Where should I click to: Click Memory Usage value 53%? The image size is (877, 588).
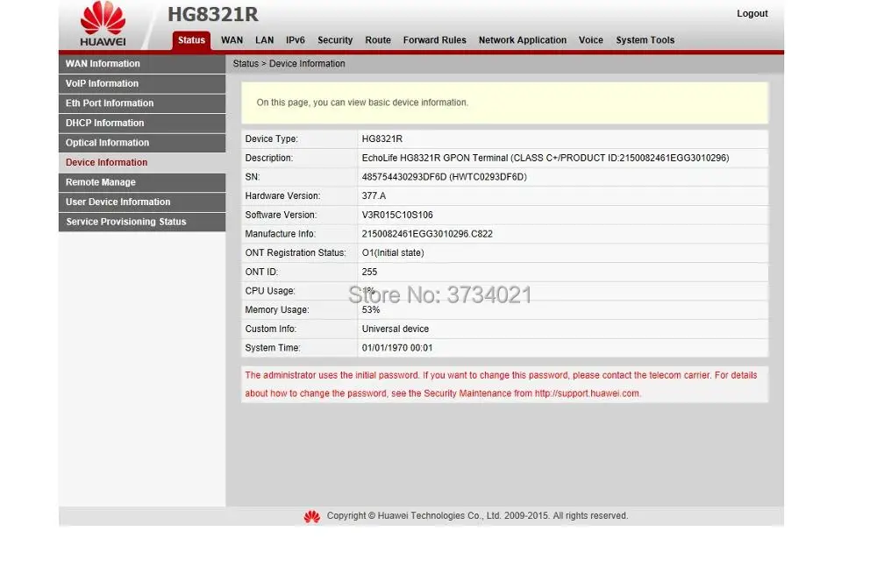pos(371,309)
